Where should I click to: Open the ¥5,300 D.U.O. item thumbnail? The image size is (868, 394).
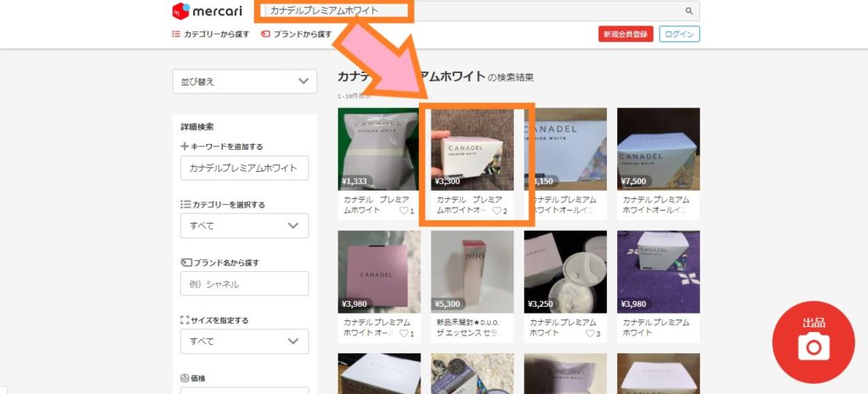[x=472, y=272]
